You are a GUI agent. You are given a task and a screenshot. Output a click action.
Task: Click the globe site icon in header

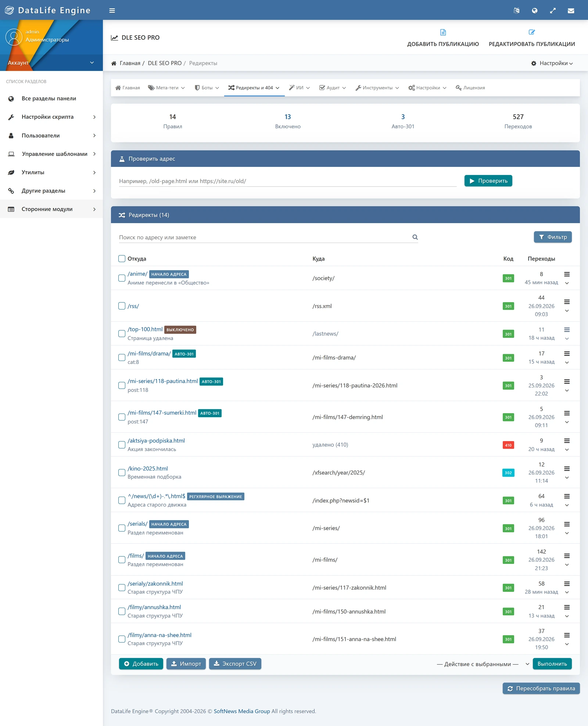click(x=535, y=11)
